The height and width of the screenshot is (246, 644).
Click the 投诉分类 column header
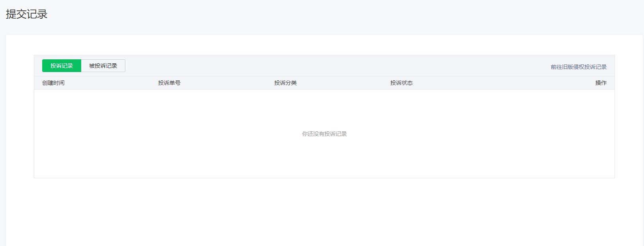(285, 83)
